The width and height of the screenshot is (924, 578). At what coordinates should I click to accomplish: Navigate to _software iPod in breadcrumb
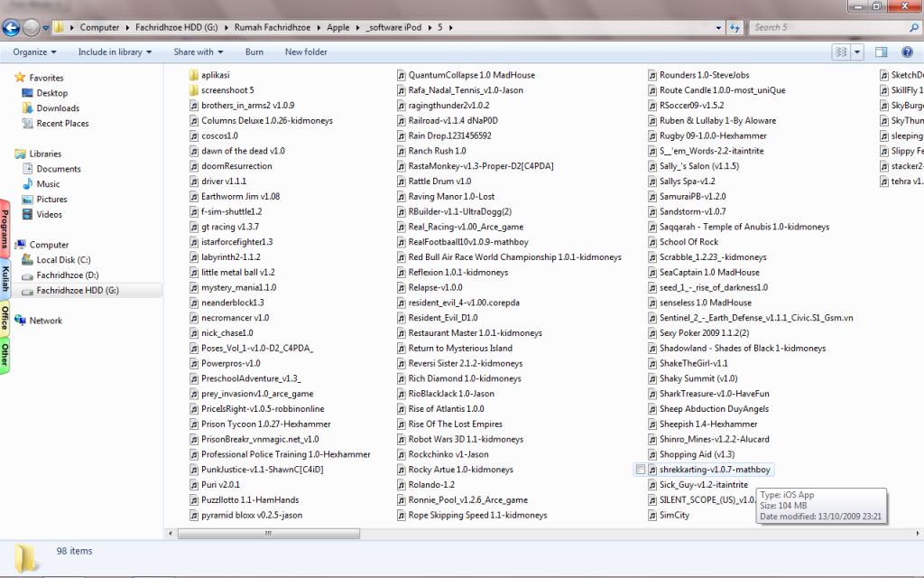(x=393, y=27)
